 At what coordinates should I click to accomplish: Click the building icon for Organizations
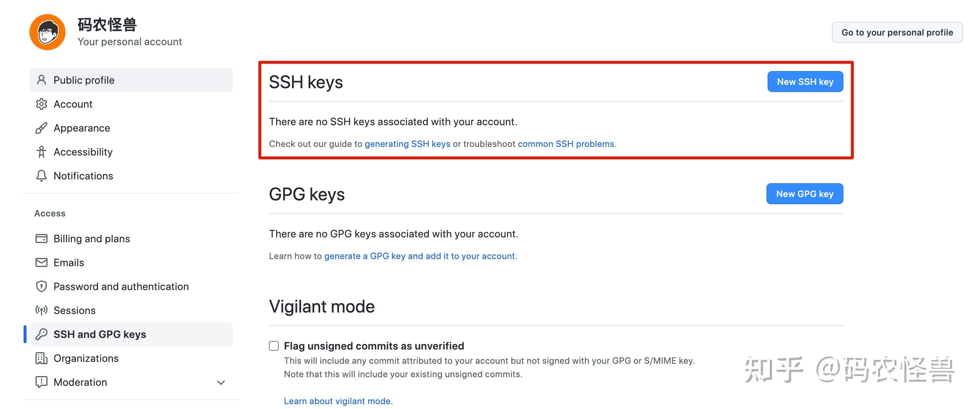point(41,359)
